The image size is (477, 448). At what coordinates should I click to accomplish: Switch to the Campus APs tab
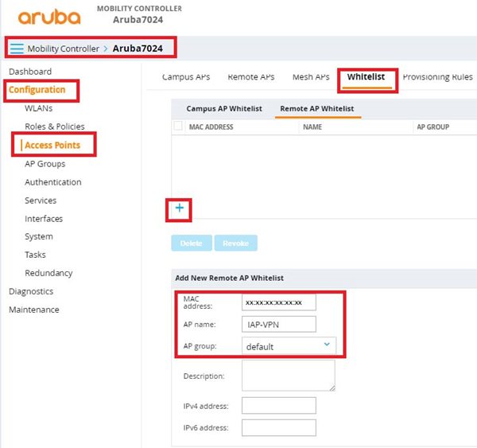186,77
